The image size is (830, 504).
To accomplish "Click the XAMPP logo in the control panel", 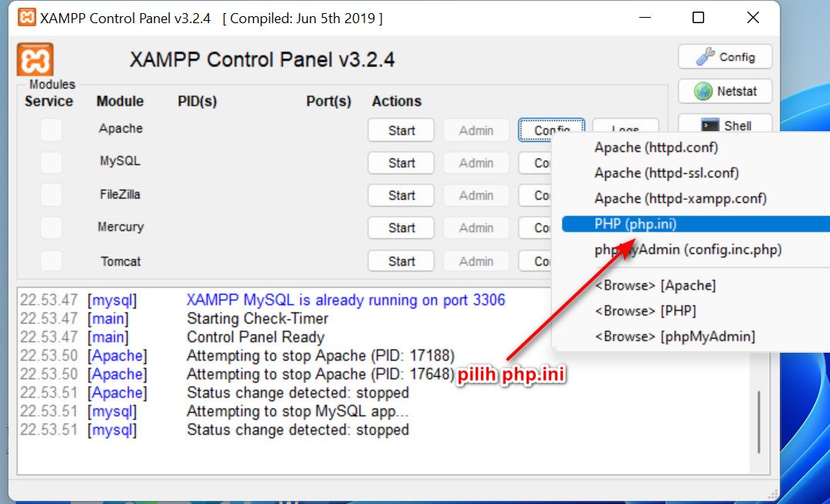I will [35, 59].
